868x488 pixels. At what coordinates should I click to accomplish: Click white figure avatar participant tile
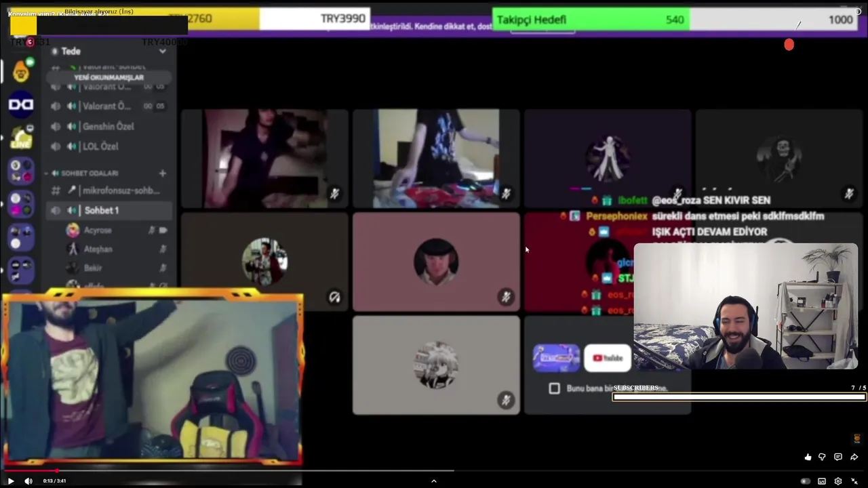(607, 159)
